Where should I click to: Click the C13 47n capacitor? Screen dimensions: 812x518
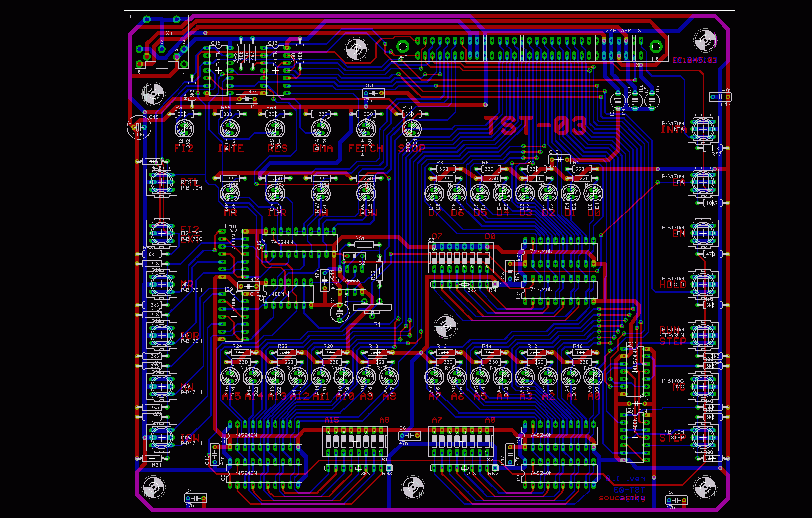pos(720,97)
